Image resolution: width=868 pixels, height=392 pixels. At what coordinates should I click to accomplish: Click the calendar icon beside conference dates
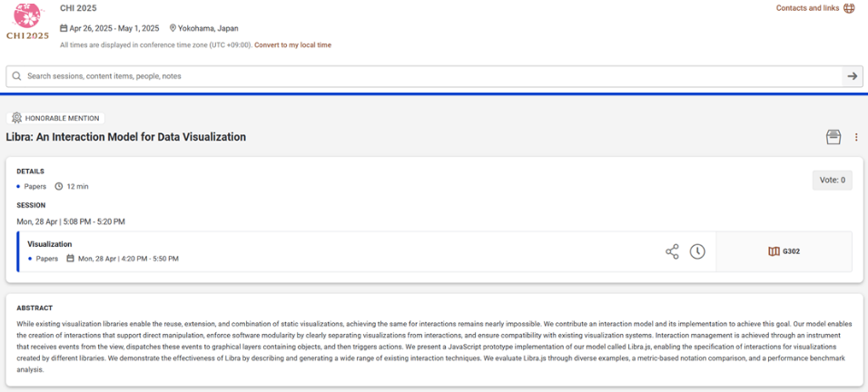pyautogui.click(x=64, y=28)
